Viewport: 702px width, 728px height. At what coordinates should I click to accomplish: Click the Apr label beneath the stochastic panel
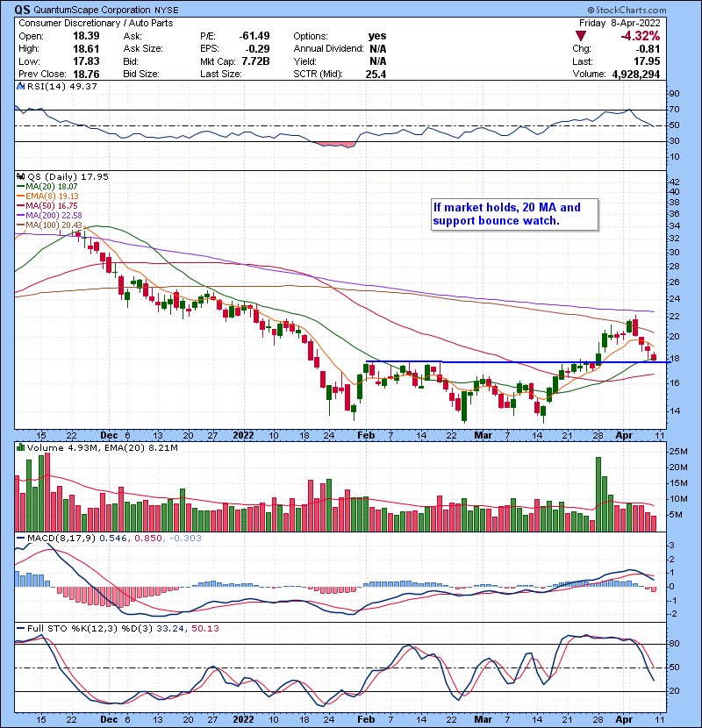624,719
